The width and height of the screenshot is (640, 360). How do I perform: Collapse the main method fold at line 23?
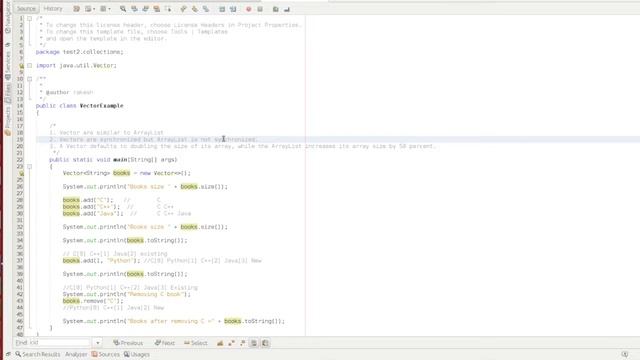click(29, 167)
